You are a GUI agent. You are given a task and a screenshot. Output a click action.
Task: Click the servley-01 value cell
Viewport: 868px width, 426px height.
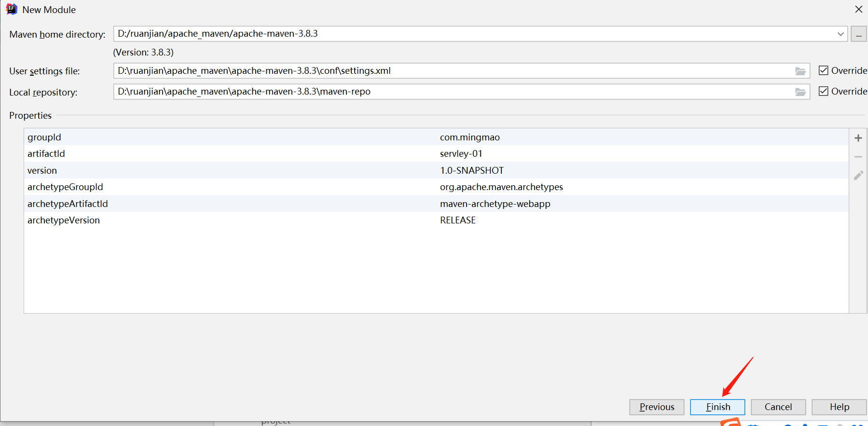[x=461, y=153]
